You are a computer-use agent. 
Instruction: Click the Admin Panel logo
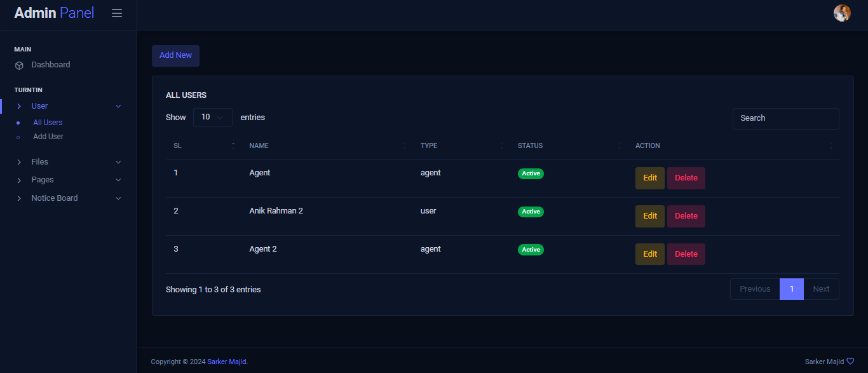click(x=54, y=13)
